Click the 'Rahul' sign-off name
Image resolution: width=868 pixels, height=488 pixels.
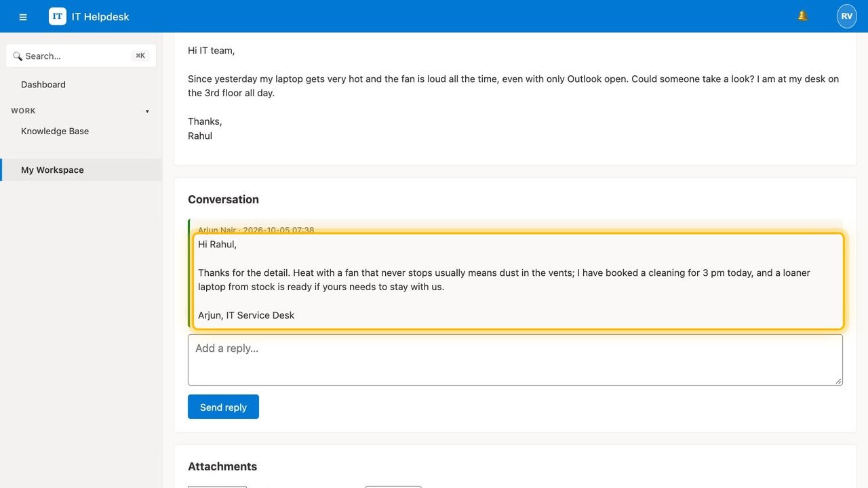(200, 136)
